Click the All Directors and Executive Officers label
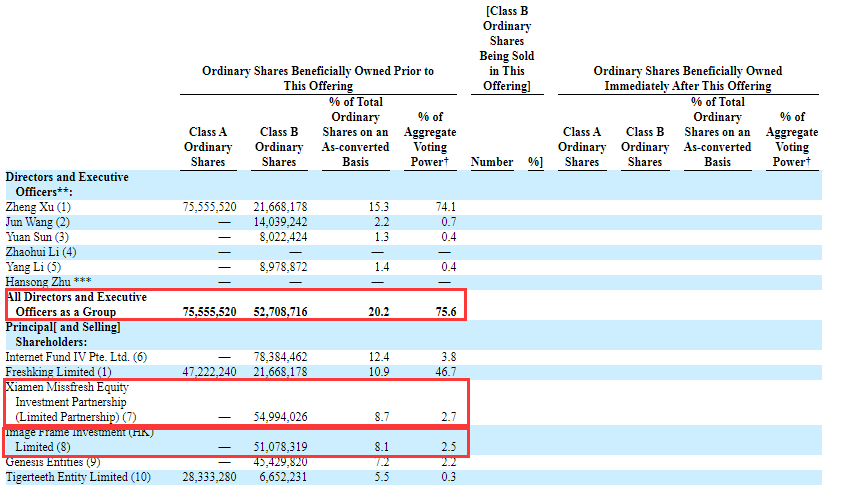The image size is (867, 494). 76,305
